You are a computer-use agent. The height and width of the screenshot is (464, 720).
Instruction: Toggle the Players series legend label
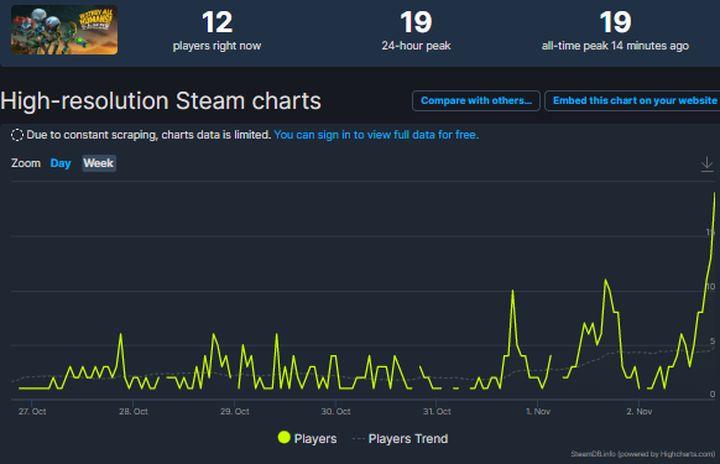[x=315, y=438]
